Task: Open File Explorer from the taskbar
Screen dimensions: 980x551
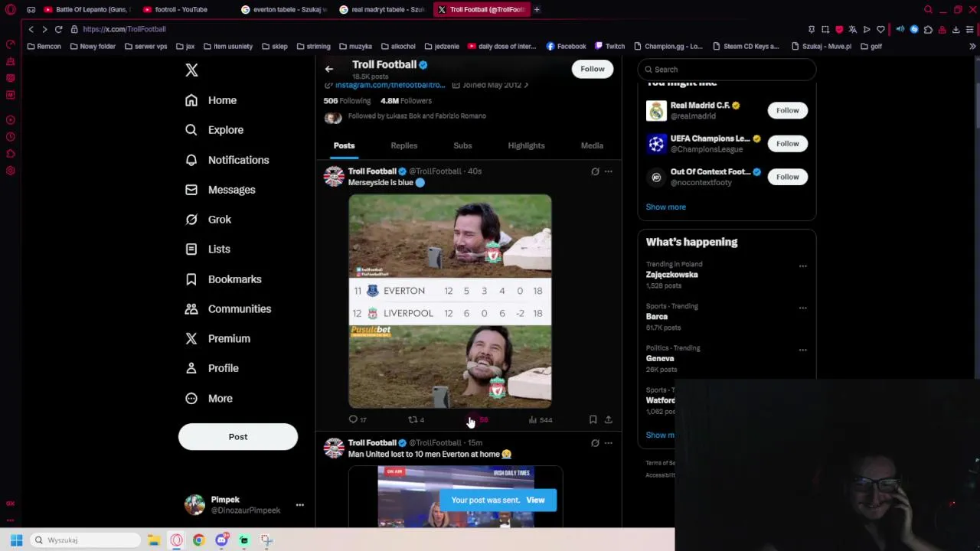Action: 154,540
